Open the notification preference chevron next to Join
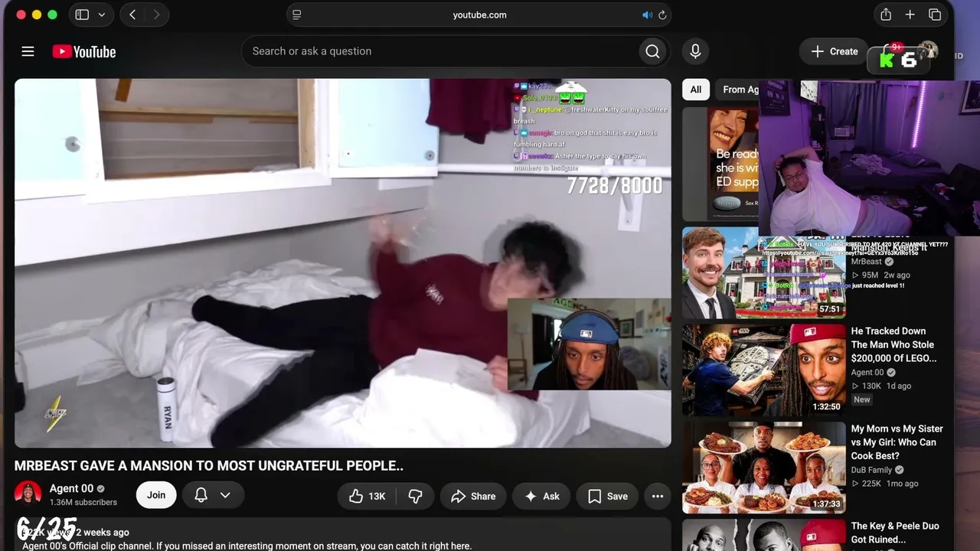 click(x=225, y=495)
